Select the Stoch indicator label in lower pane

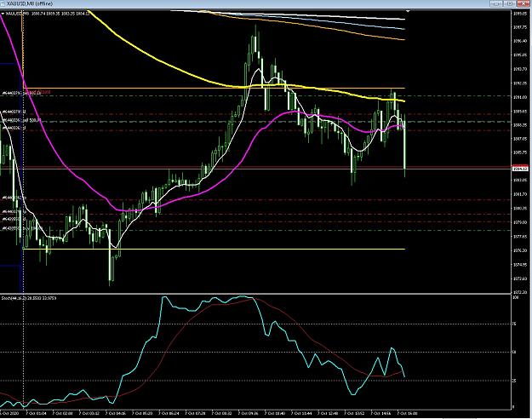pos(29,298)
